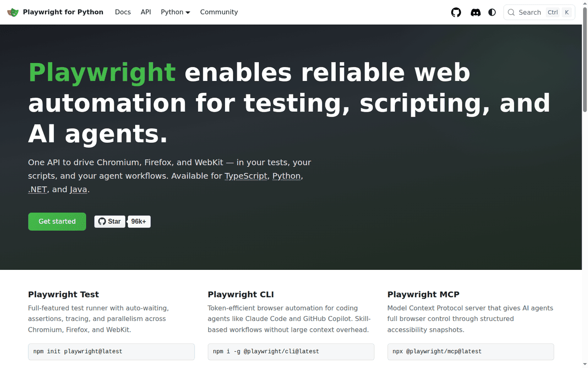Expand the Python language dropdown
Image resolution: width=588 pixels, height=368 pixels.
click(x=175, y=12)
